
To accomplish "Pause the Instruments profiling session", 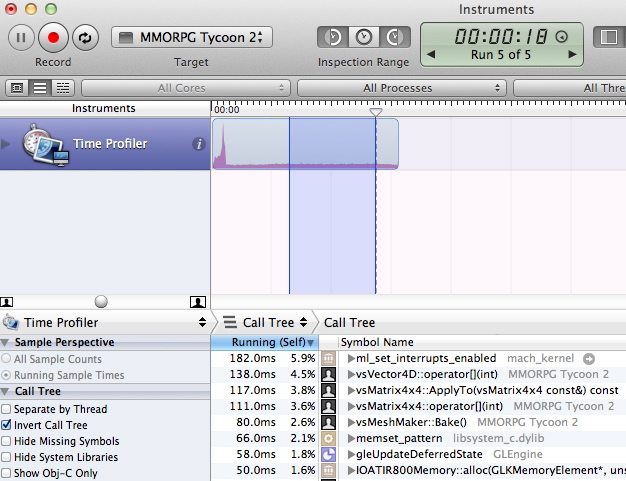I will (x=21, y=38).
